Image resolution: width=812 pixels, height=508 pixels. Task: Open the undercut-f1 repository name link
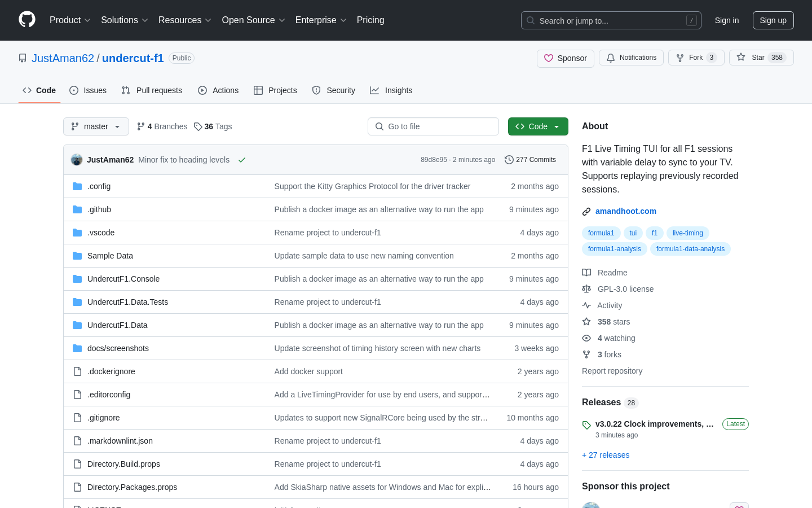(x=133, y=58)
